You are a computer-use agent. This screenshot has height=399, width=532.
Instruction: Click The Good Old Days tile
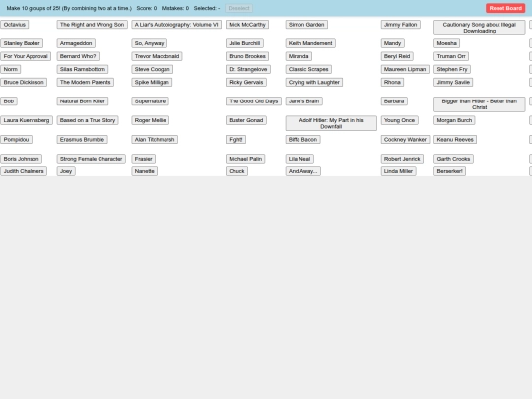pos(253,101)
